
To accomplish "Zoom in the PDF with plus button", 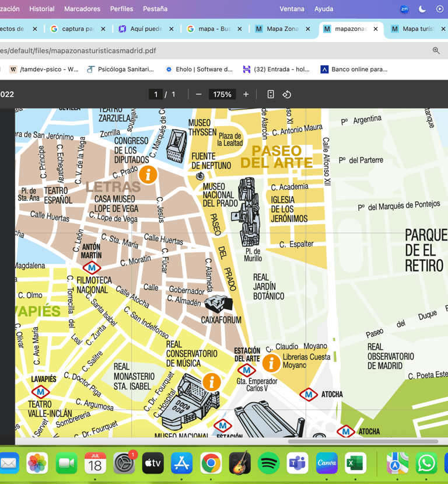I will tap(246, 95).
